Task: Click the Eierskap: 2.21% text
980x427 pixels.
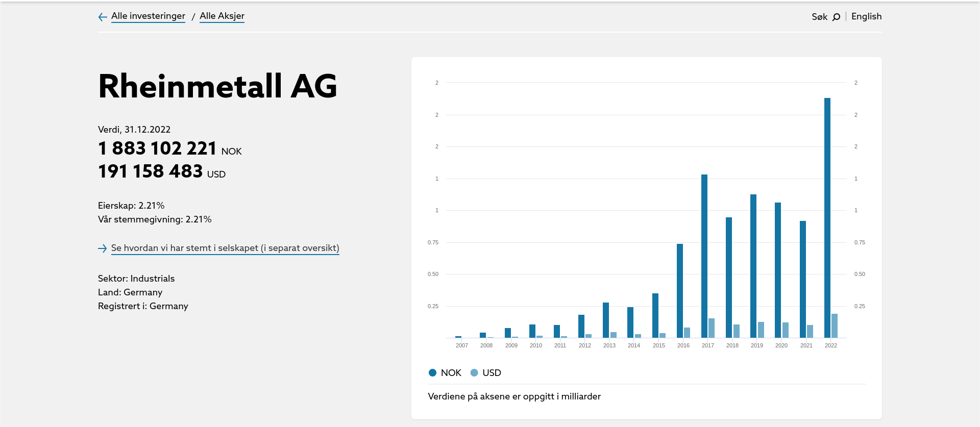Action: [131, 206]
